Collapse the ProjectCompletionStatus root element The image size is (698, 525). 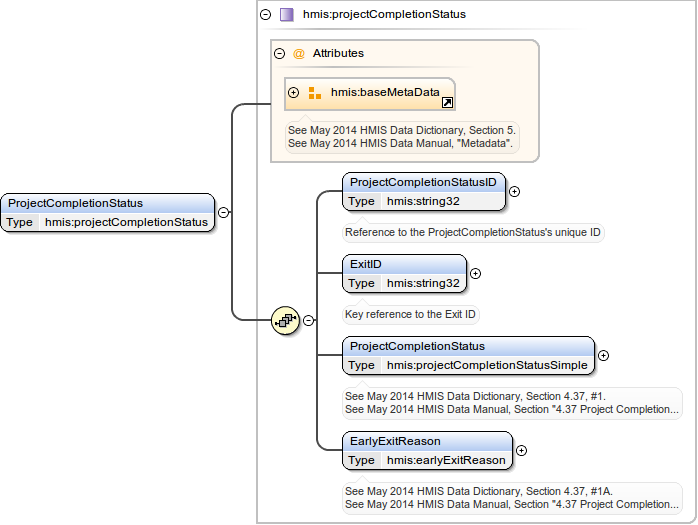tap(223, 212)
